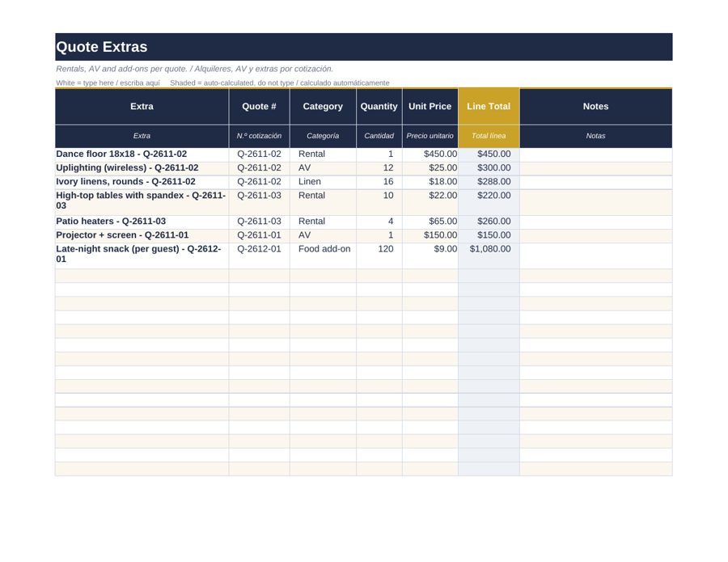The image size is (728, 562).
Task: Select 'Patio heaters - Q-2611-03' cell
Action: click(142, 222)
